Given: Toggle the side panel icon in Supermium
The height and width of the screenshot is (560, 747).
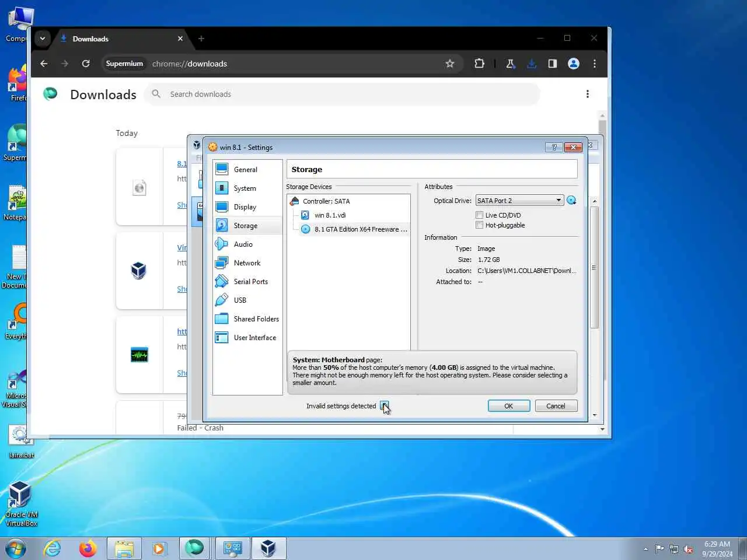Looking at the screenshot, I should tap(553, 64).
